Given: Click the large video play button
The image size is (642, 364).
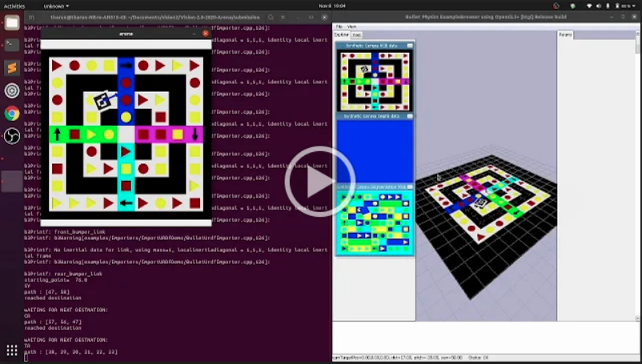Looking at the screenshot, I should click(x=320, y=182).
